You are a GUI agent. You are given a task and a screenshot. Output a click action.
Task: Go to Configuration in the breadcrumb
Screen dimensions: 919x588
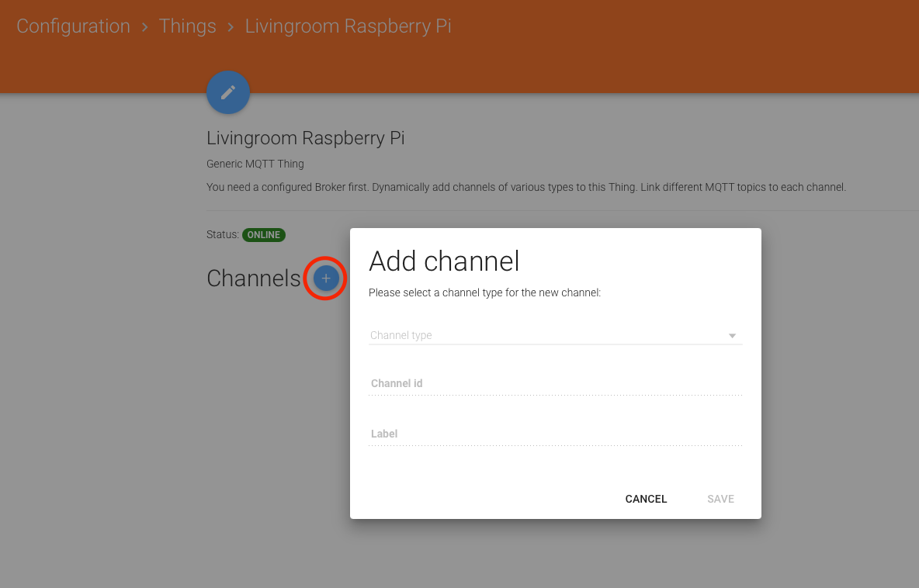pos(73,26)
